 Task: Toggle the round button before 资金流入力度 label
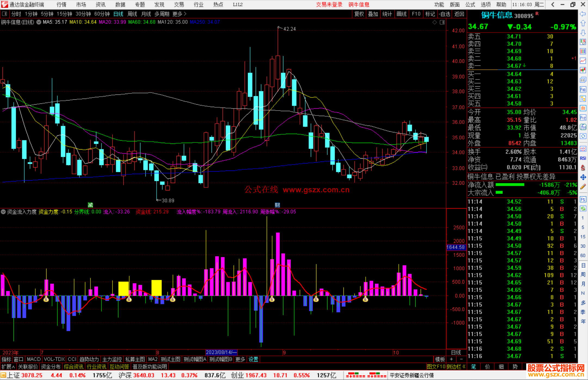(x=3, y=212)
